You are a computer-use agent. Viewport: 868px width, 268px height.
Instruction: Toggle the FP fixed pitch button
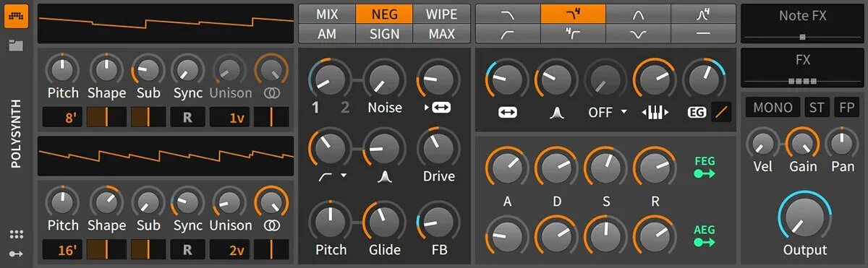coord(846,108)
